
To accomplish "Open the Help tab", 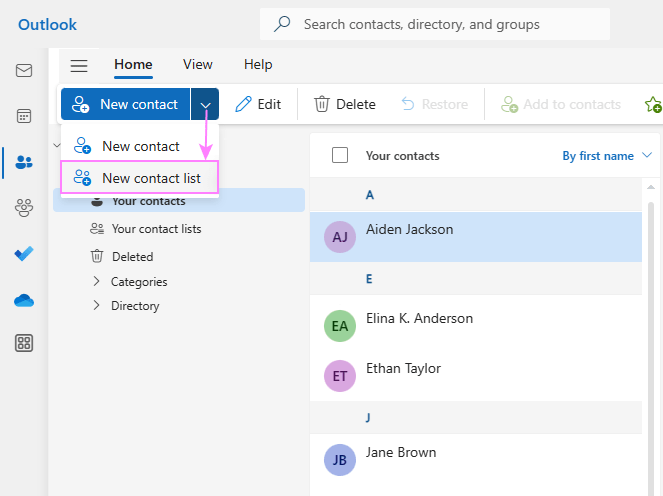I will pos(258,64).
